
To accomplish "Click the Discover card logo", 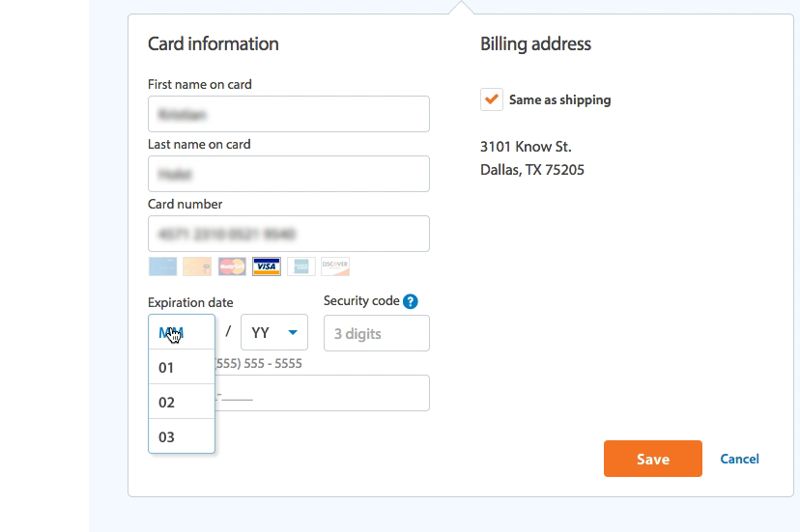I will click(x=335, y=266).
